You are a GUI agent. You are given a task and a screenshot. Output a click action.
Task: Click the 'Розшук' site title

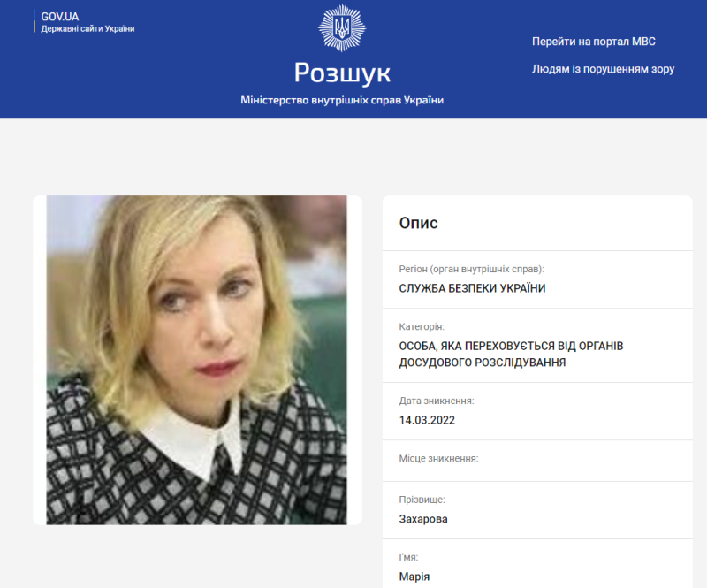[342, 73]
